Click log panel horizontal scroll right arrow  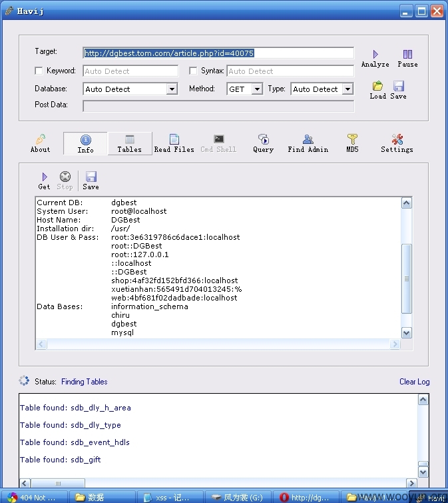(x=411, y=483)
